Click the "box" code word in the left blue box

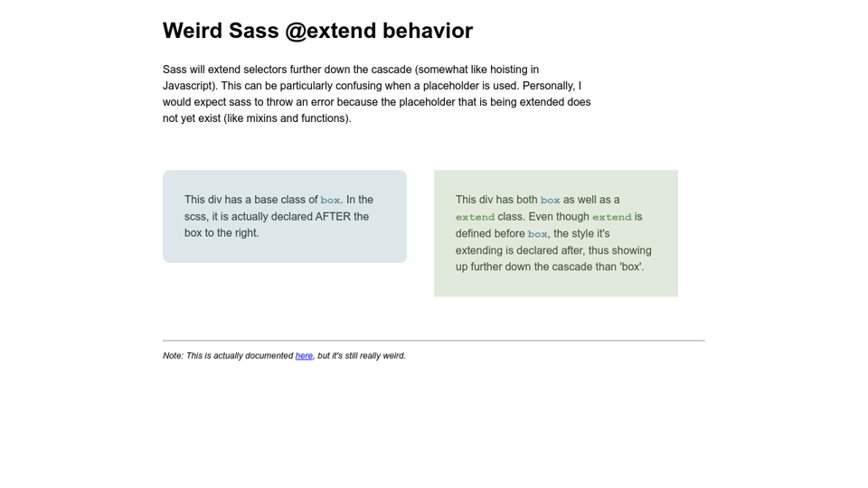tap(330, 201)
